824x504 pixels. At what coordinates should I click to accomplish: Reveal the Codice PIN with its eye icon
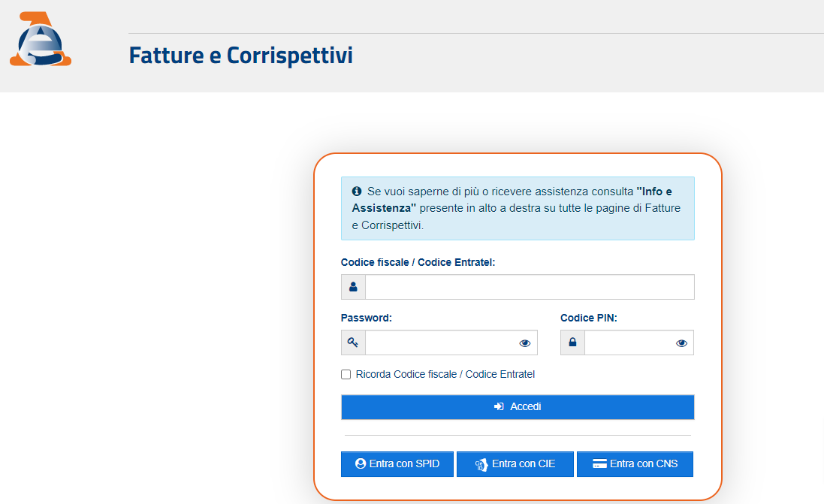tap(681, 343)
